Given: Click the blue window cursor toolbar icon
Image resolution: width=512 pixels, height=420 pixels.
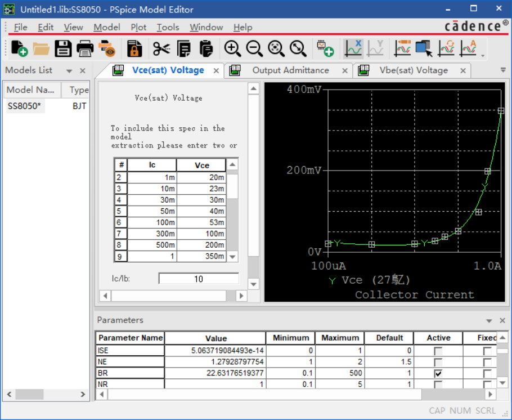Looking at the screenshot, I should click(424, 48).
